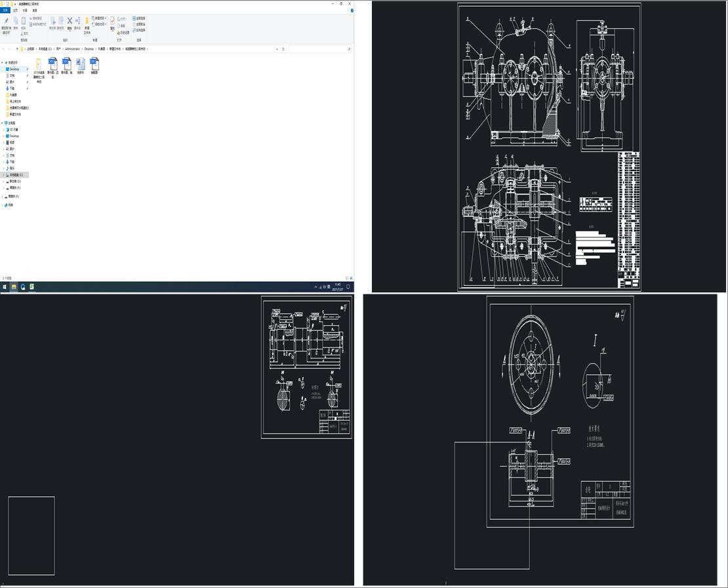Viewport: 728px width, 588px height.
Task: Open the first DWG drawing file
Action: [52, 64]
